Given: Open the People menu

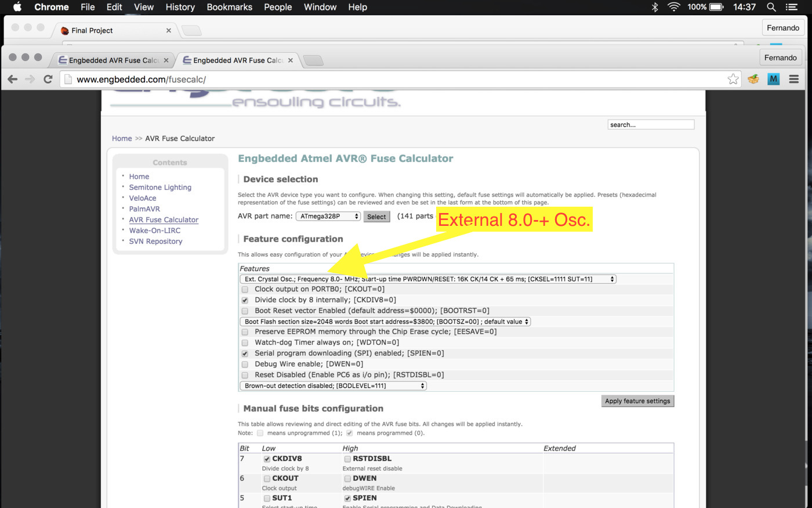Looking at the screenshot, I should pos(278,7).
